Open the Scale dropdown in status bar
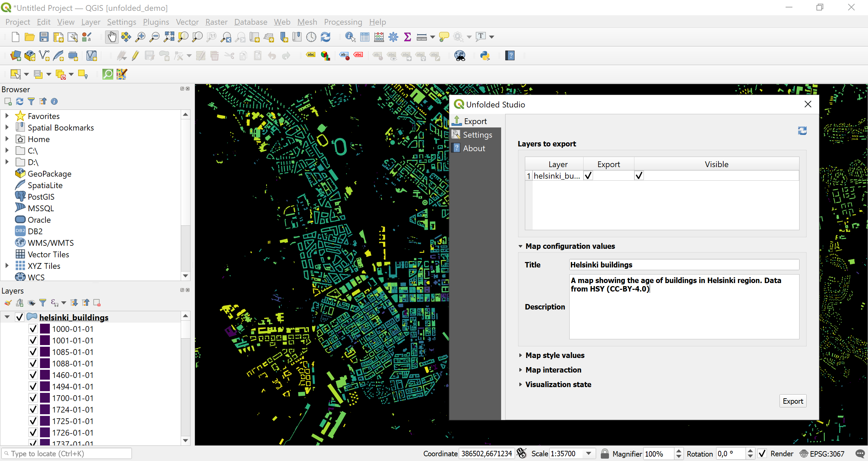 [x=589, y=454]
